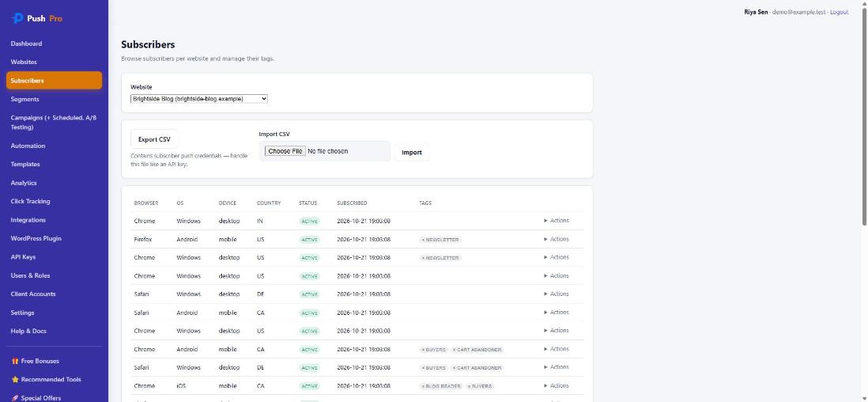Open API Keys in the sidebar

[x=55, y=257]
